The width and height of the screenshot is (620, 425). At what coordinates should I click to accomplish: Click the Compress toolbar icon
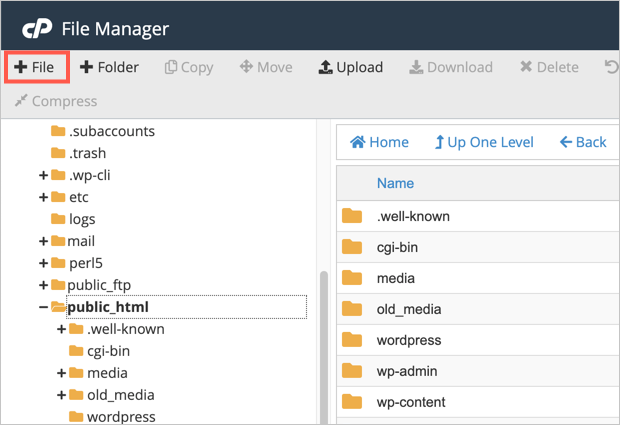tap(21, 101)
